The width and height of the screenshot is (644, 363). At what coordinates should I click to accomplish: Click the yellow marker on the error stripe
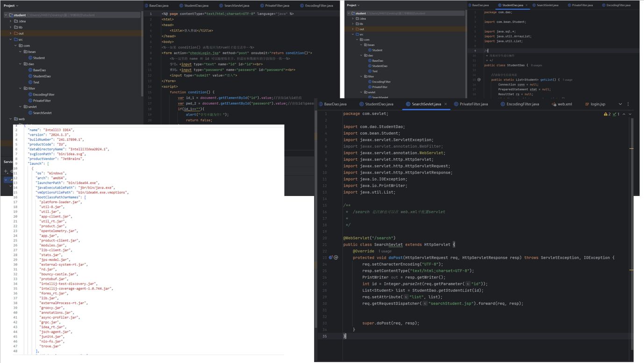tap(631, 148)
